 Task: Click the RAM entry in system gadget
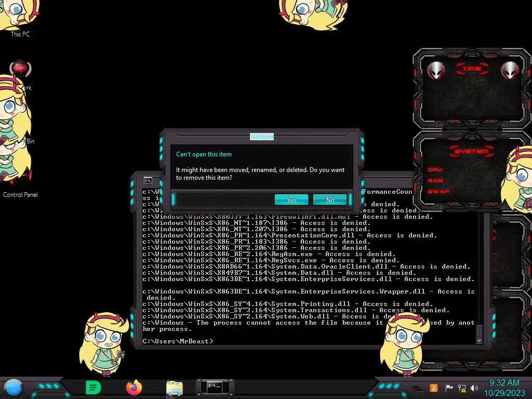click(435, 180)
